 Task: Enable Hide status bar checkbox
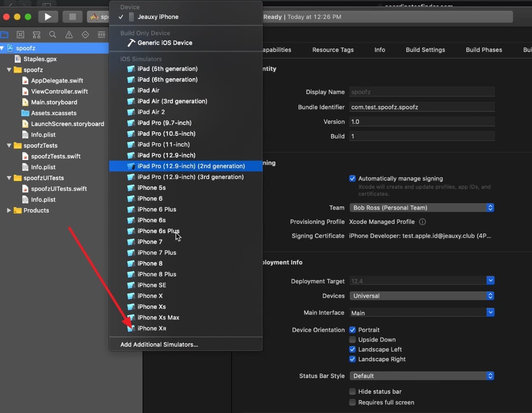click(352, 392)
